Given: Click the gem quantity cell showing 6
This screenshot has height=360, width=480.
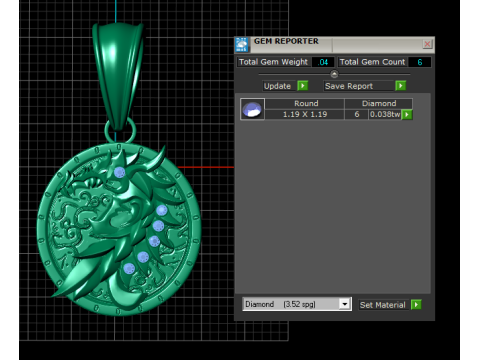Looking at the screenshot, I should pos(357,114).
